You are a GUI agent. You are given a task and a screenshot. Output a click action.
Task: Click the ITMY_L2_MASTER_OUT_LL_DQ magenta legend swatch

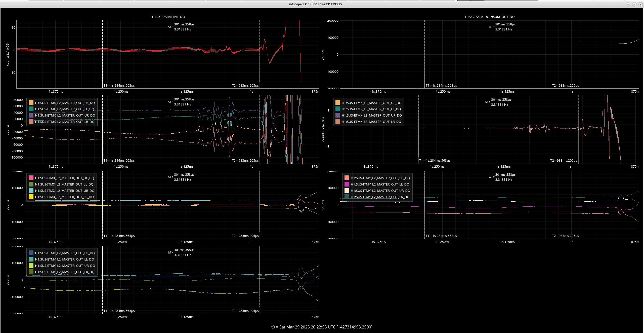(x=347, y=184)
